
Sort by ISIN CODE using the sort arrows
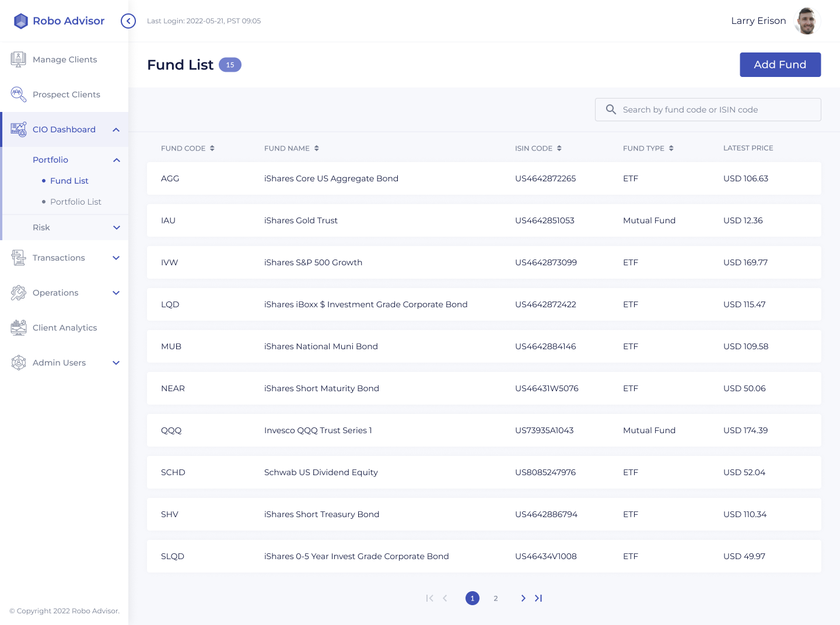click(x=559, y=148)
